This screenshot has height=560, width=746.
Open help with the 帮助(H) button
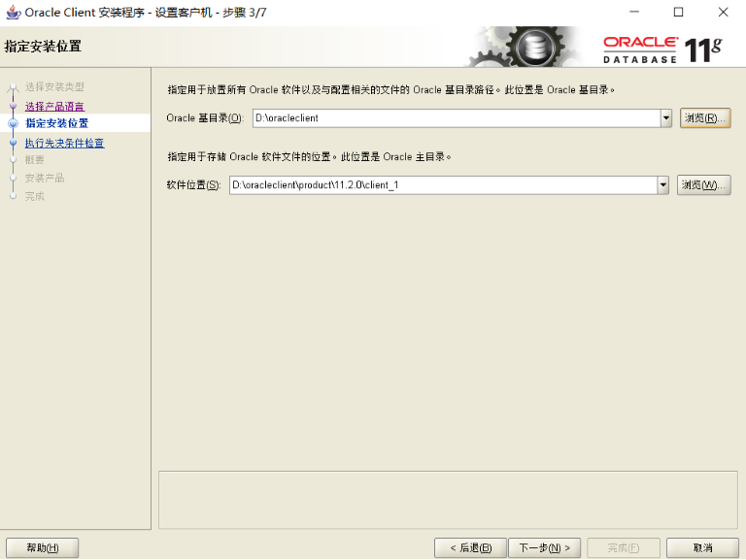pyautogui.click(x=43, y=548)
